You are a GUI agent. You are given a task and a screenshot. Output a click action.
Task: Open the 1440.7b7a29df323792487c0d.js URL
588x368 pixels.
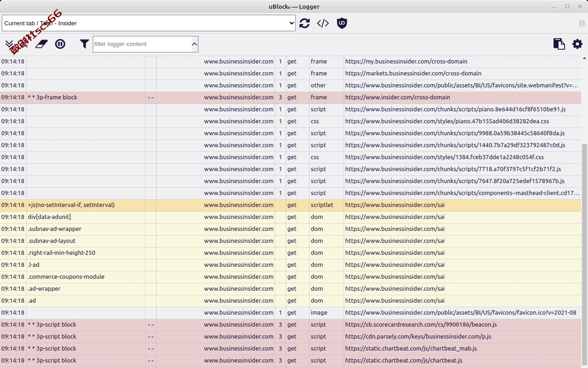(455, 145)
